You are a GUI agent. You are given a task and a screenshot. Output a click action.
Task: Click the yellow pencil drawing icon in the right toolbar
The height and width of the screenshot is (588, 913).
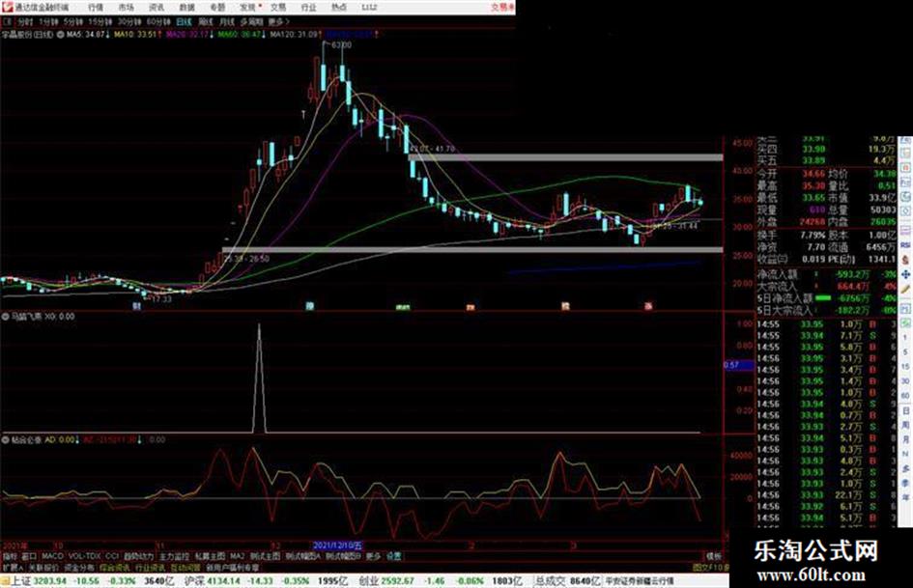[905, 289]
